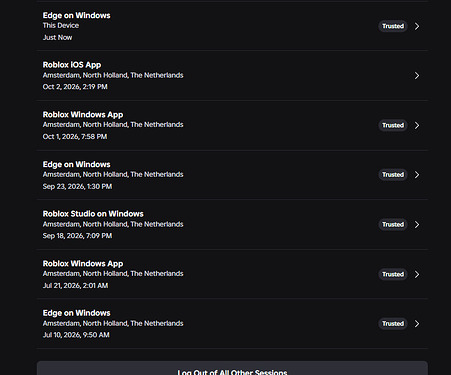The image size is (451, 375).
Task: Expand Edge on Windows Jul 10 session chevron
Action: coord(417,324)
